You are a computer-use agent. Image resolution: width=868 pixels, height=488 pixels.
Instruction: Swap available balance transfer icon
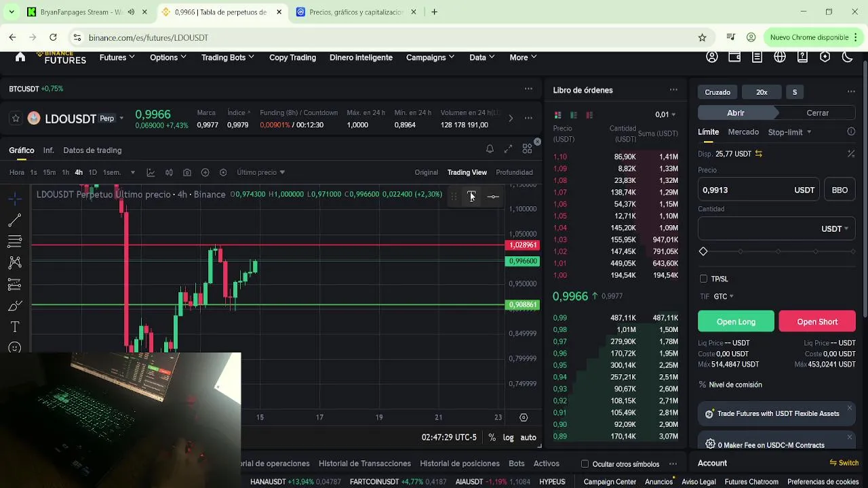(x=759, y=154)
